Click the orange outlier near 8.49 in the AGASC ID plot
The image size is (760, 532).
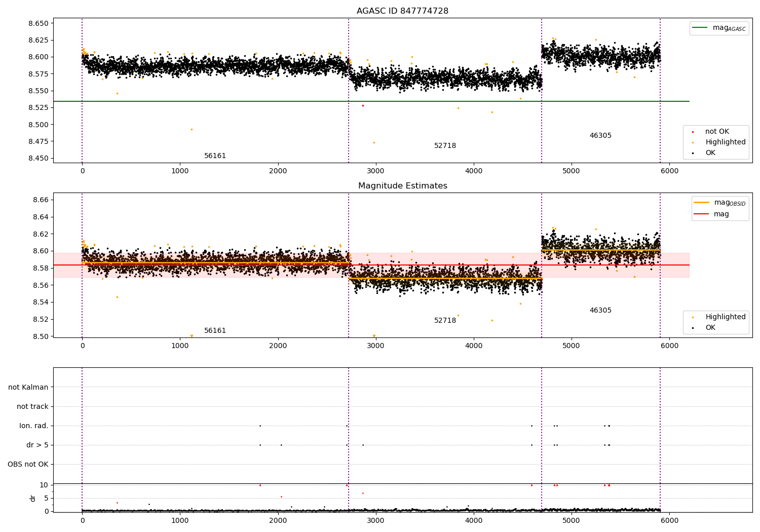pos(192,129)
